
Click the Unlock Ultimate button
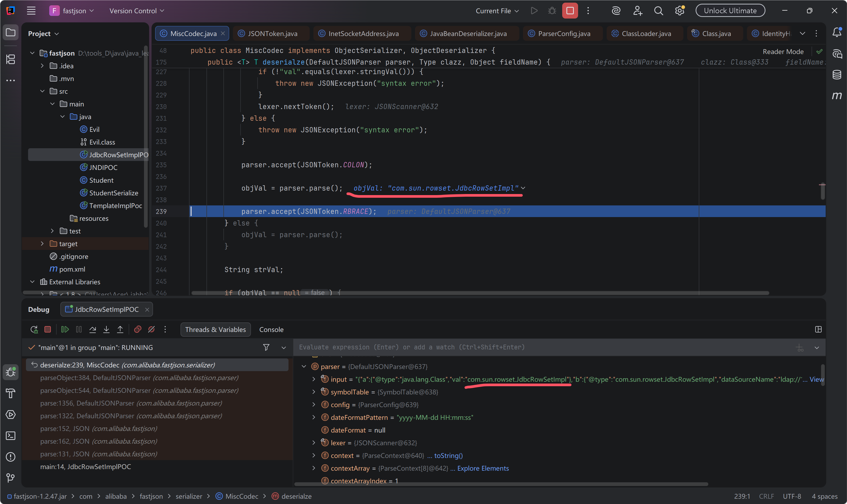click(730, 11)
